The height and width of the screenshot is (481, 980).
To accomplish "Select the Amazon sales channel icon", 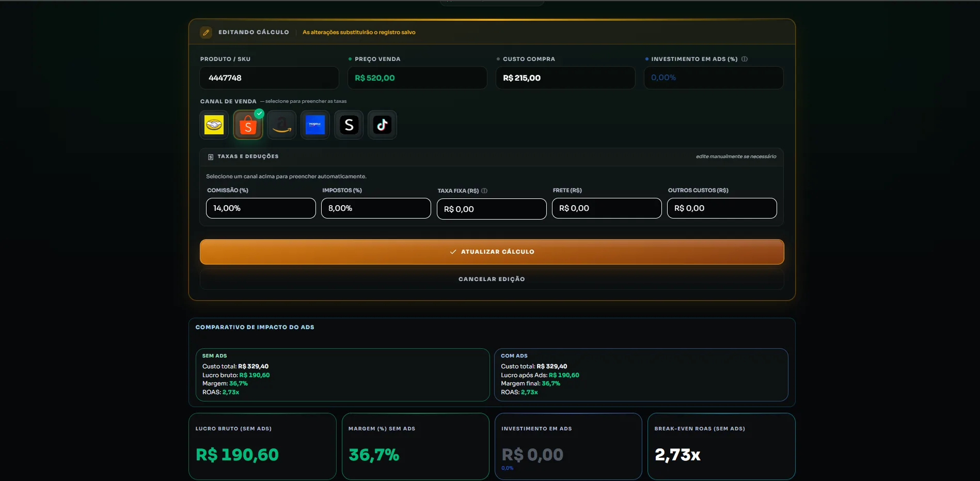I will click(281, 125).
